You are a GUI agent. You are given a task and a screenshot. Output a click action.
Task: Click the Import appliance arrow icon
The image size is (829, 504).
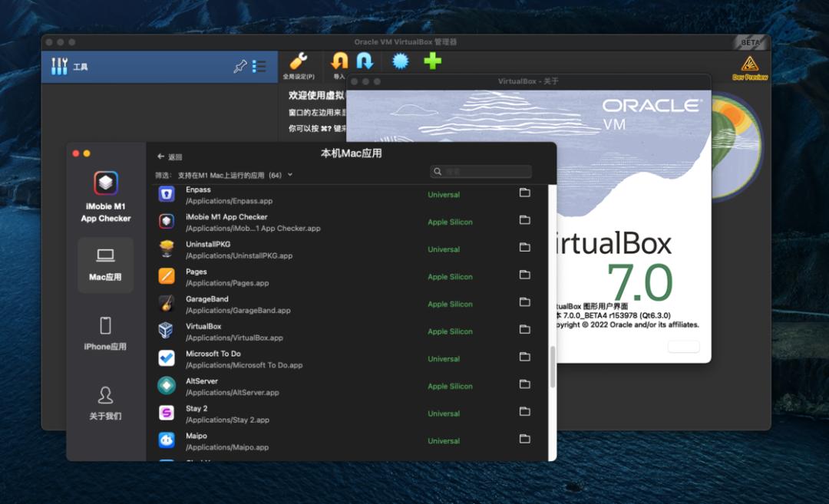coord(339,62)
